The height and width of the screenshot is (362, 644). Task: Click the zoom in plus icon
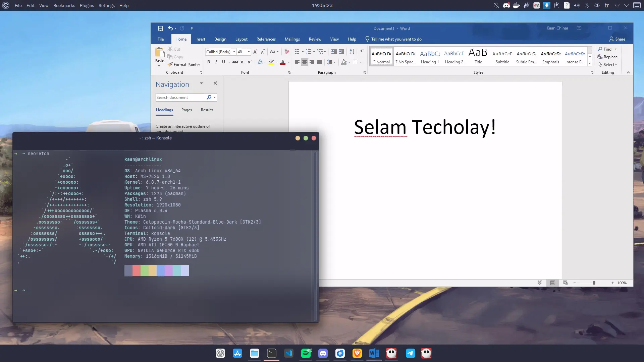(x=613, y=283)
